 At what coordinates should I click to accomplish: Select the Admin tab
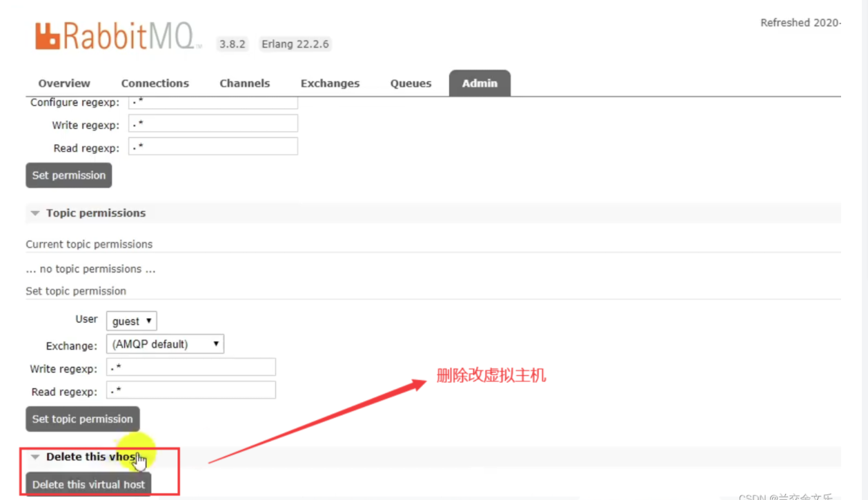pyautogui.click(x=480, y=83)
